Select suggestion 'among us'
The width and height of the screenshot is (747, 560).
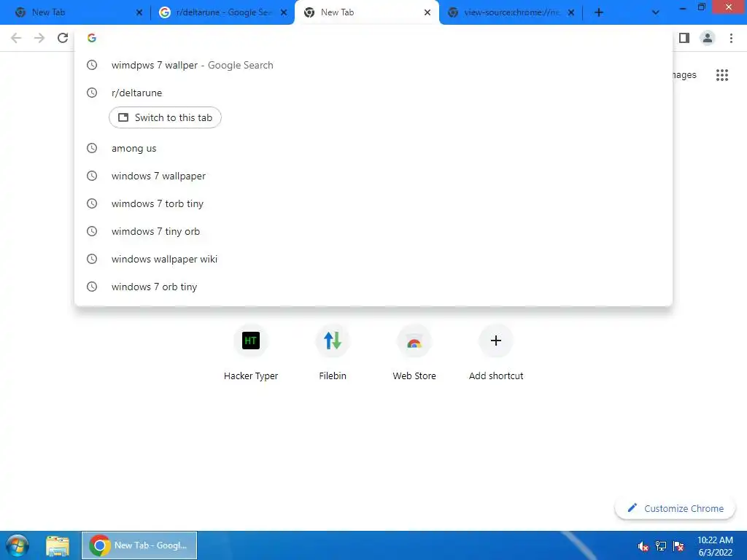click(x=373, y=148)
